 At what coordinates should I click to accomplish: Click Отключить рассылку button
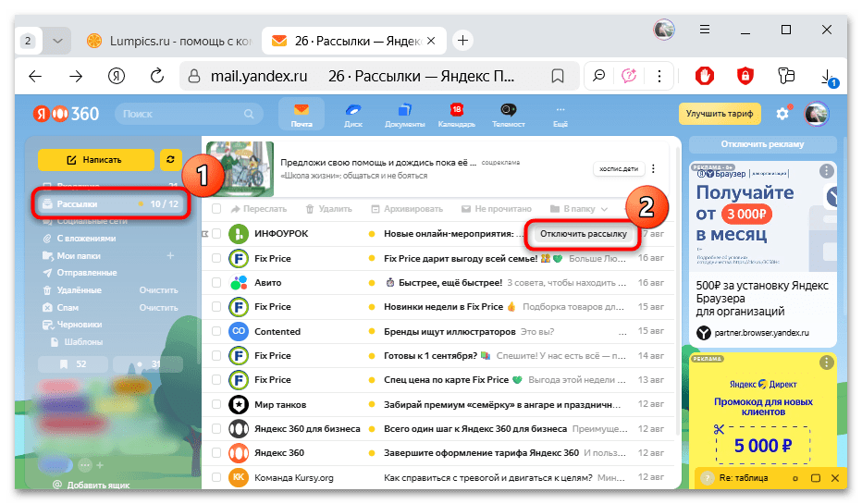584,234
